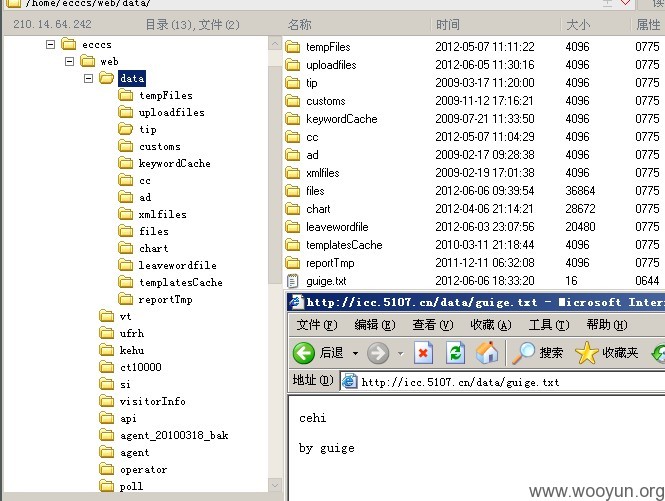Click the IE Home icon

pyautogui.click(x=487, y=353)
